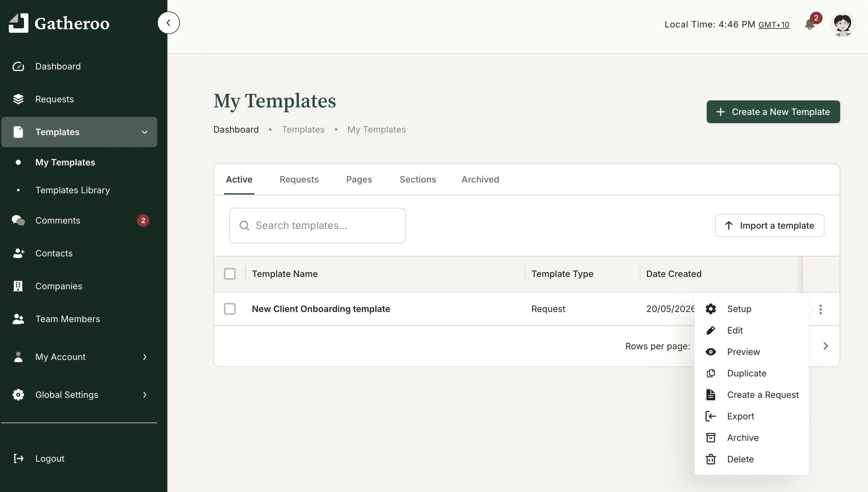
Task: Click the Requests layers icon in sidebar
Action: coord(18,99)
